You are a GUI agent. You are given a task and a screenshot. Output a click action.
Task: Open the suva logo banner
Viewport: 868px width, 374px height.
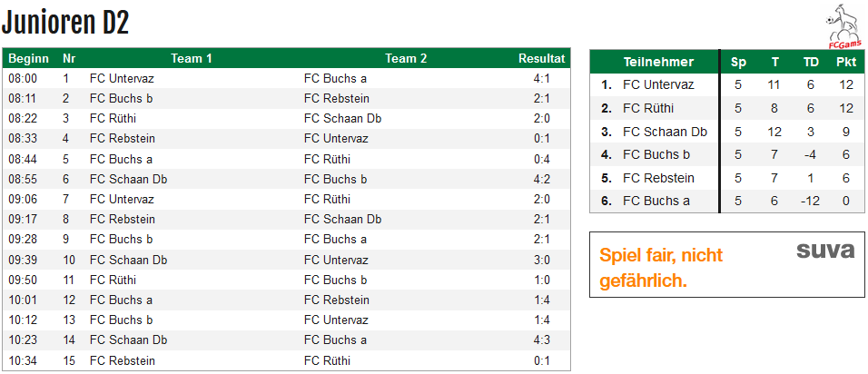[826, 251]
